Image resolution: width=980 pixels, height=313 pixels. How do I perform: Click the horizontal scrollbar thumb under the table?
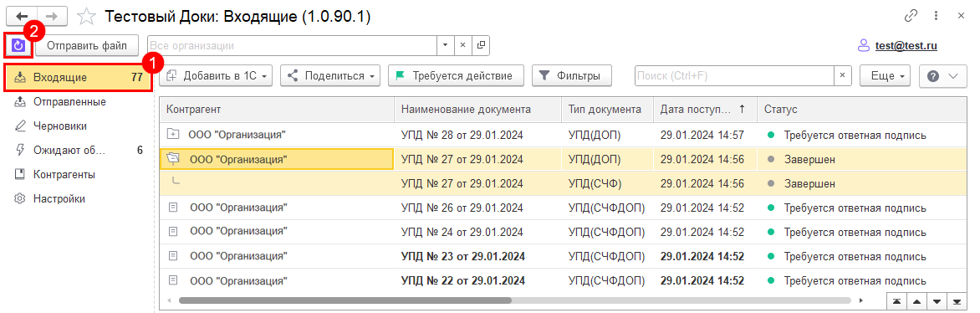(x=345, y=300)
